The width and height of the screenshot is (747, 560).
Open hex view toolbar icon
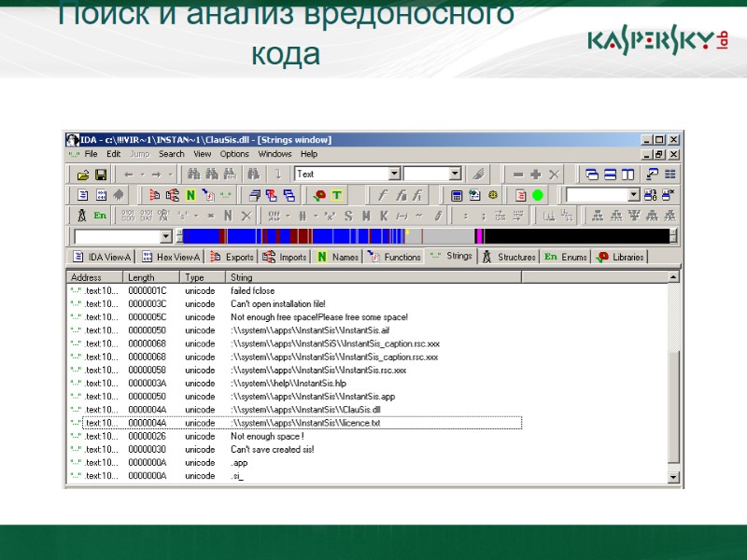[x=101, y=195]
